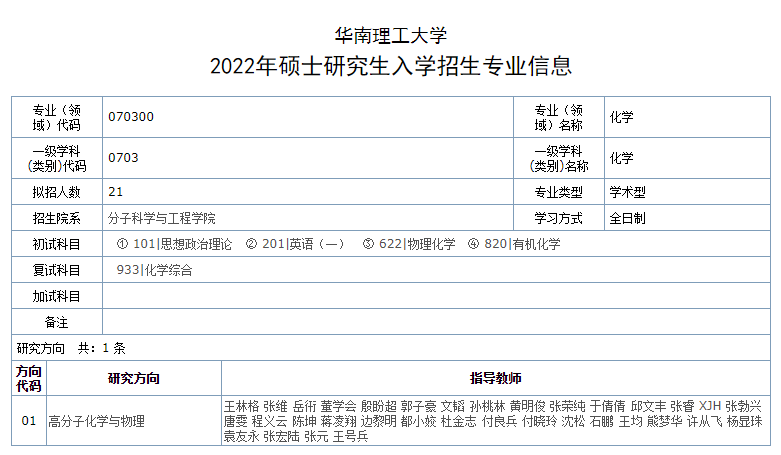
Task: Click the page title 华南理工大学
Action: click(390, 35)
